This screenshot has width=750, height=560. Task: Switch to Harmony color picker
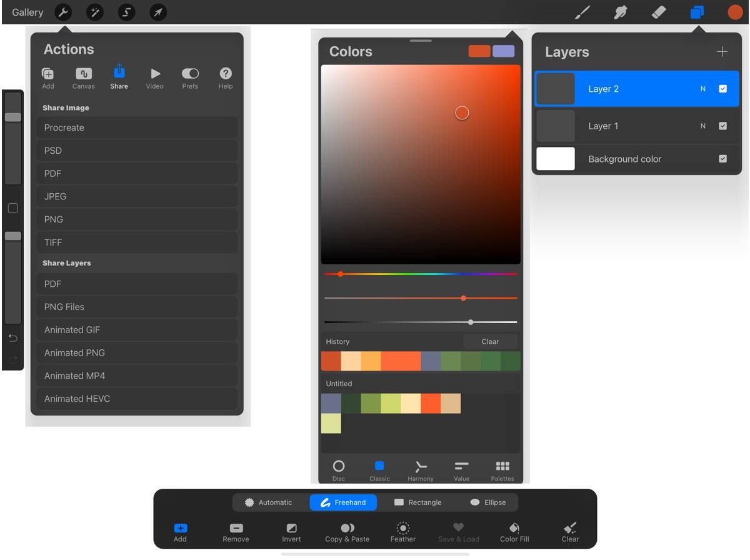point(421,470)
